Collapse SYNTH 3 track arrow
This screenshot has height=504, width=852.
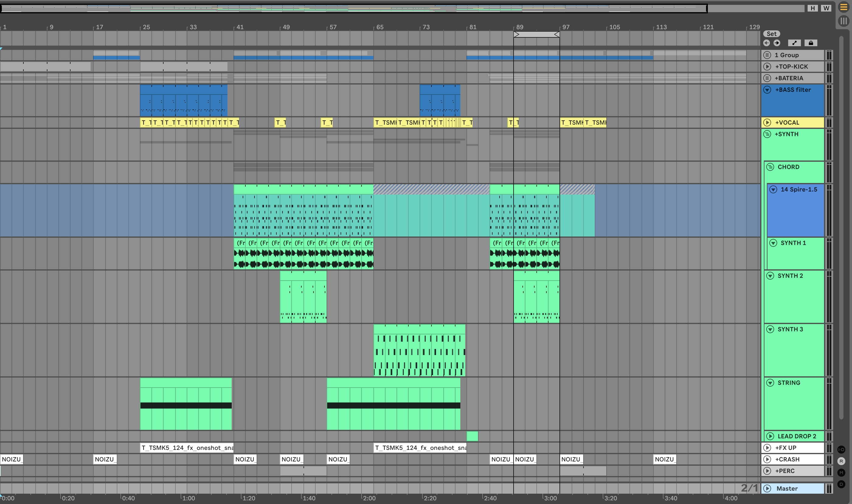tap(770, 329)
